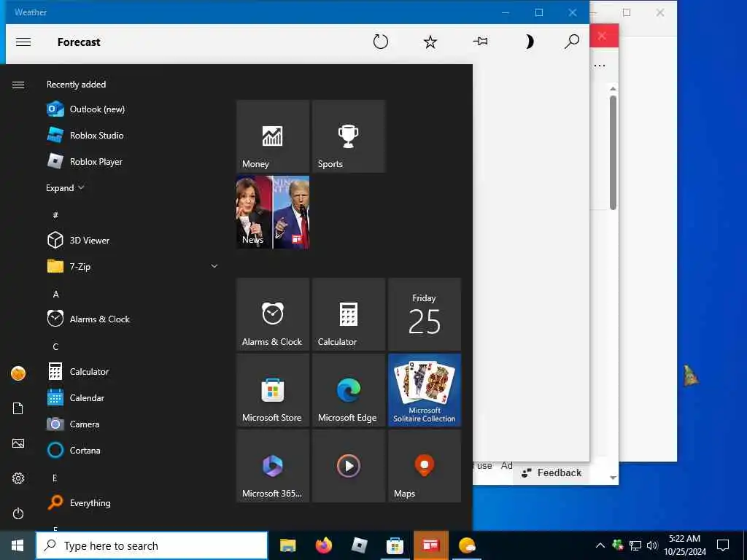Image resolution: width=747 pixels, height=560 pixels.
Task: Show hidden system tray icons
Action: click(x=600, y=545)
